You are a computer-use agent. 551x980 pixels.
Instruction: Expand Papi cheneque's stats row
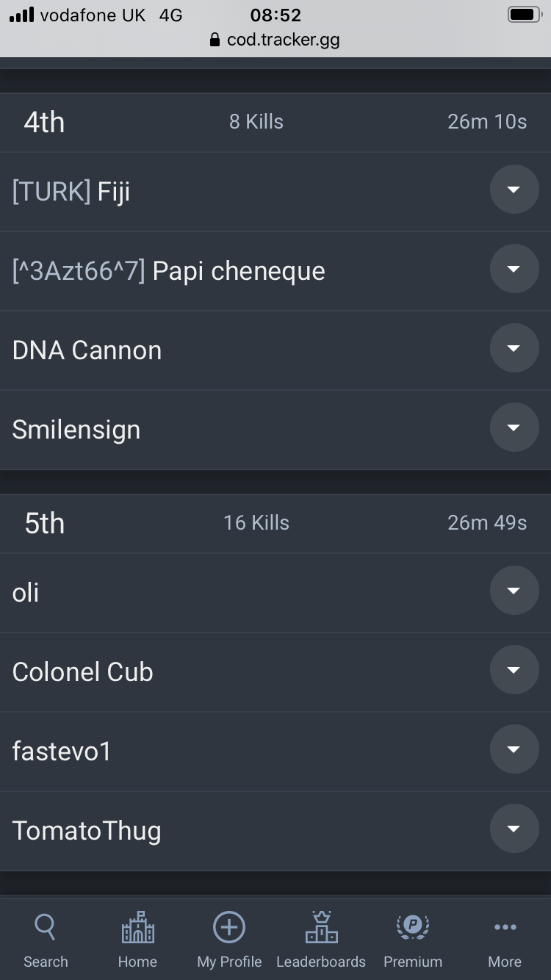point(514,269)
